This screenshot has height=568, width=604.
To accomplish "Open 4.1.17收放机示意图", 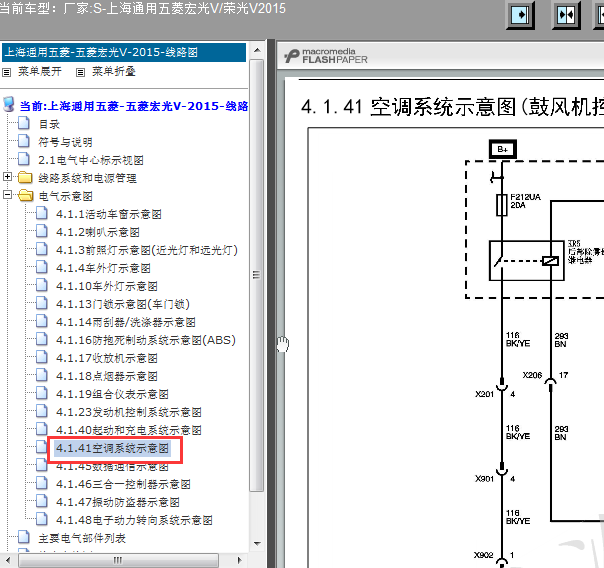I will click(x=107, y=359).
